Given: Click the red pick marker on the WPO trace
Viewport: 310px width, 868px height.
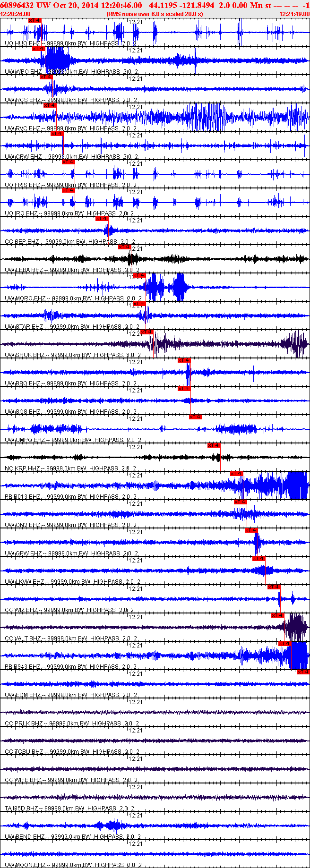Looking at the screenshot, I should tap(39, 49).
